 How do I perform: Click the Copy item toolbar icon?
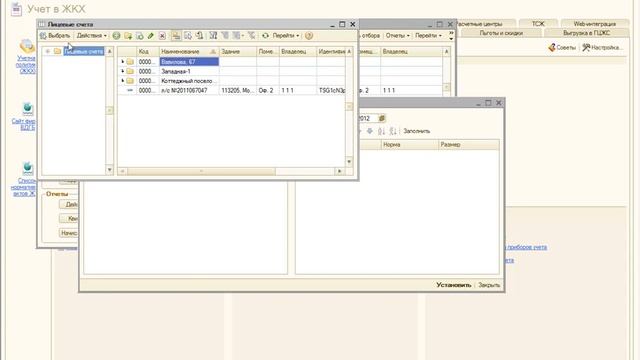(x=140, y=36)
